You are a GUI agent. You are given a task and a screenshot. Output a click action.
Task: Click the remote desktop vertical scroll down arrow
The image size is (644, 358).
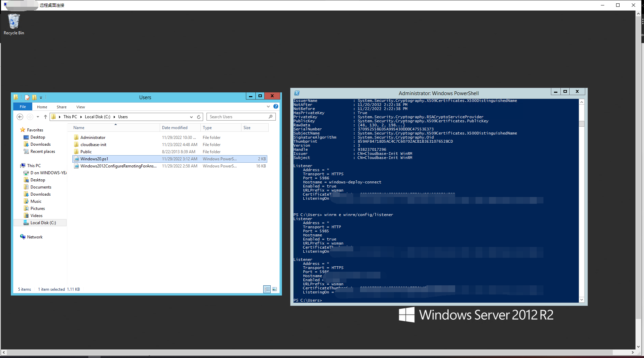[x=639, y=347]
